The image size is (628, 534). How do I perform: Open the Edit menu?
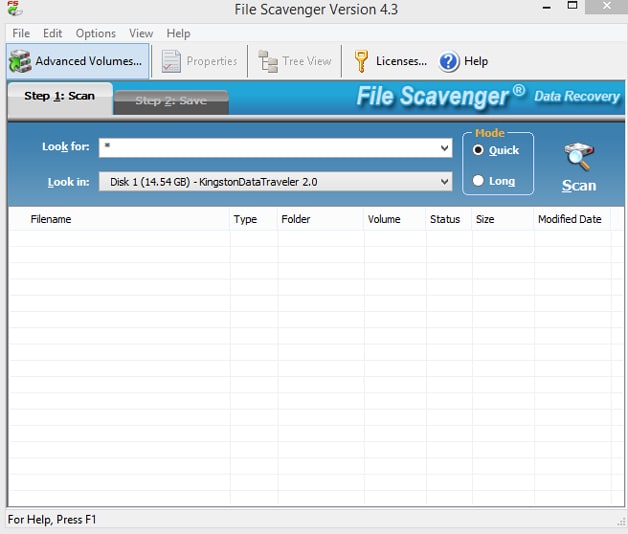pos(52,33)
